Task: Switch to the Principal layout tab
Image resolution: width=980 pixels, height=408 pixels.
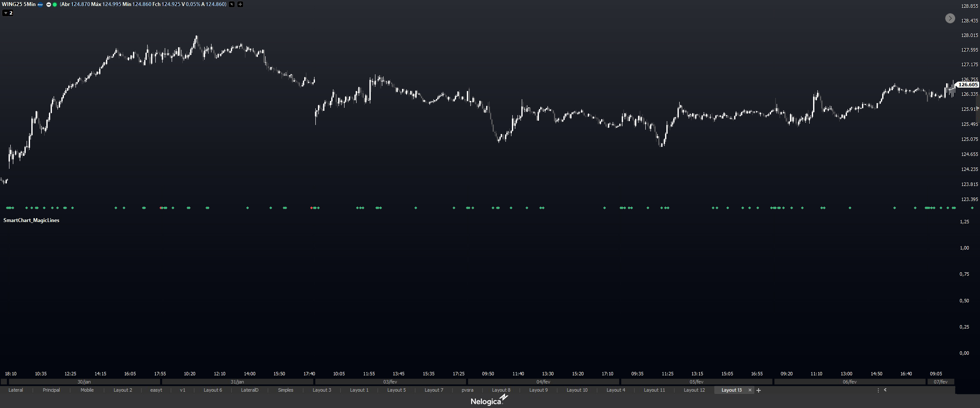Action: (51, 390)
